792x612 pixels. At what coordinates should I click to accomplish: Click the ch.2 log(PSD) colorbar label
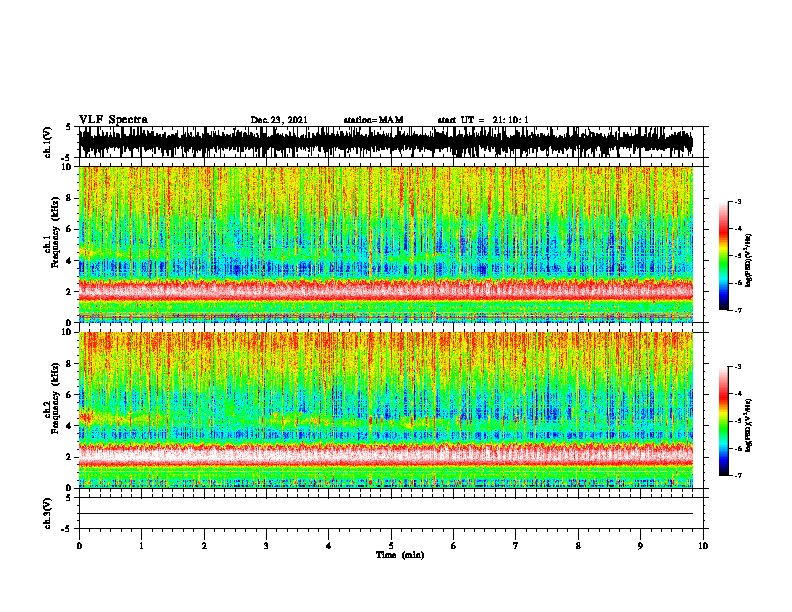(749, 425)
